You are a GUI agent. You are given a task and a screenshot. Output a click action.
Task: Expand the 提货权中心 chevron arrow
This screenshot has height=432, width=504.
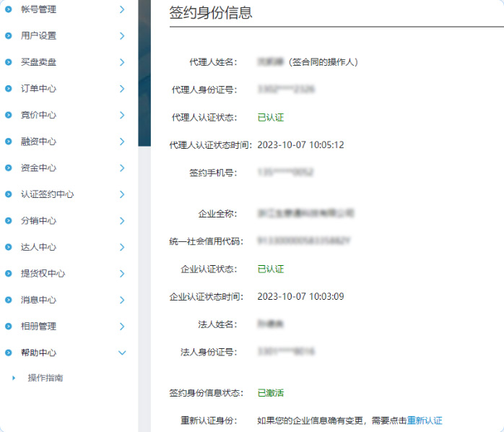point(121,274)
